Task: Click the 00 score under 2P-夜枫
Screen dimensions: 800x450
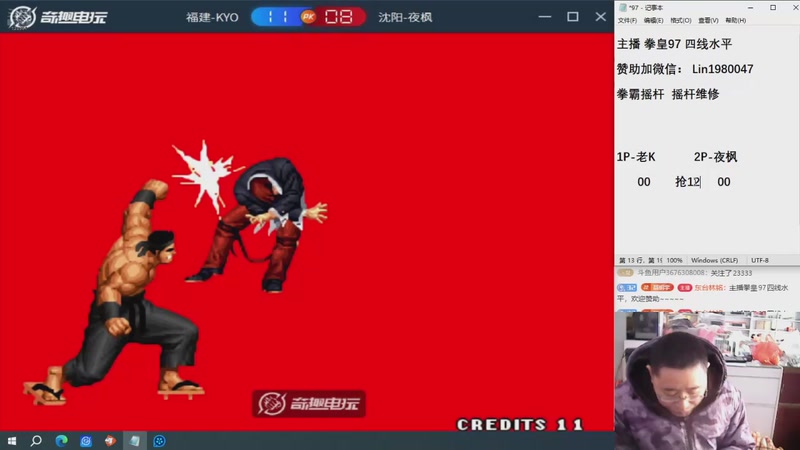Action: 723,182
